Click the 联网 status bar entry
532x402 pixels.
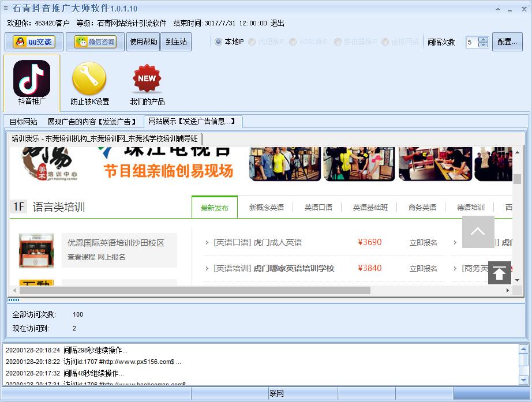(277, 393)
